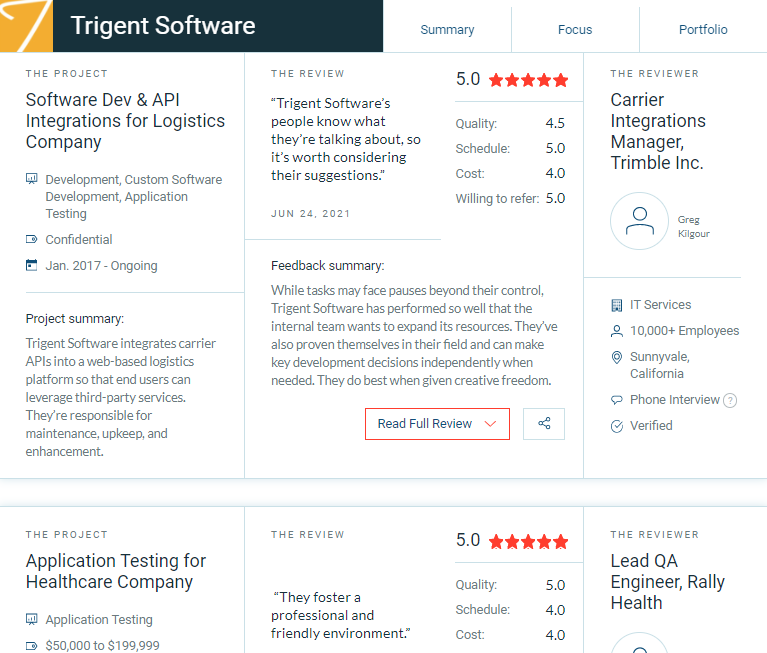This screenshot has width=767, height=653.
Task: Click the Sunnyvale, California location text
Action: tap(660, 365)
